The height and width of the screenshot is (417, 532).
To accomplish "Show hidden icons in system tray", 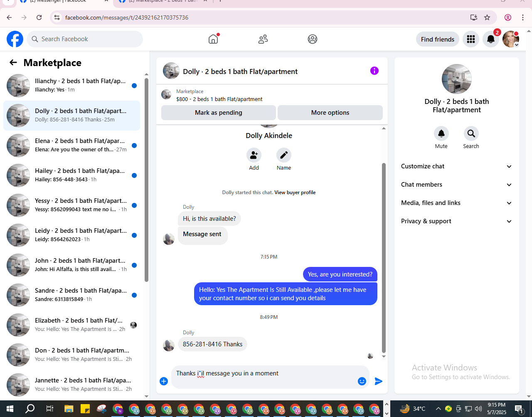I will click(x=438, y=409).
